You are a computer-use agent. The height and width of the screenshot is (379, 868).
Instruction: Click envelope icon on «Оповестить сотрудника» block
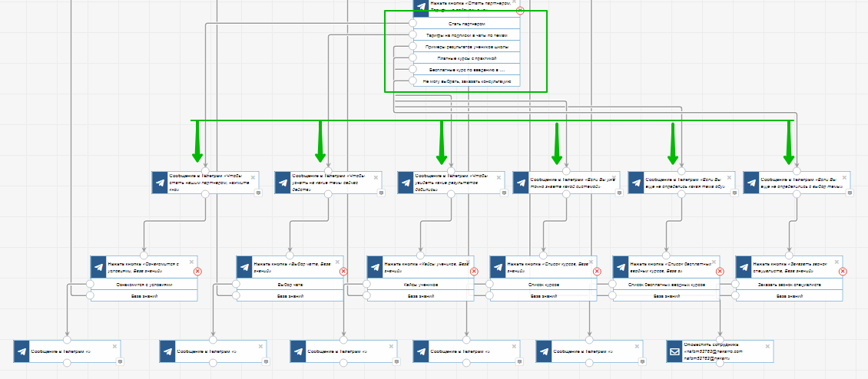point(674,351)
